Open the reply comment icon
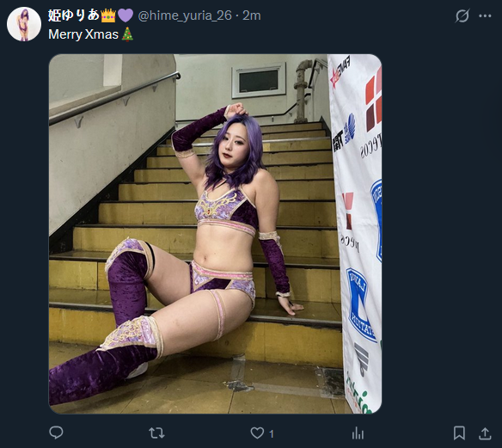This screenshot has height=448, width=502. tap(56, 433)
